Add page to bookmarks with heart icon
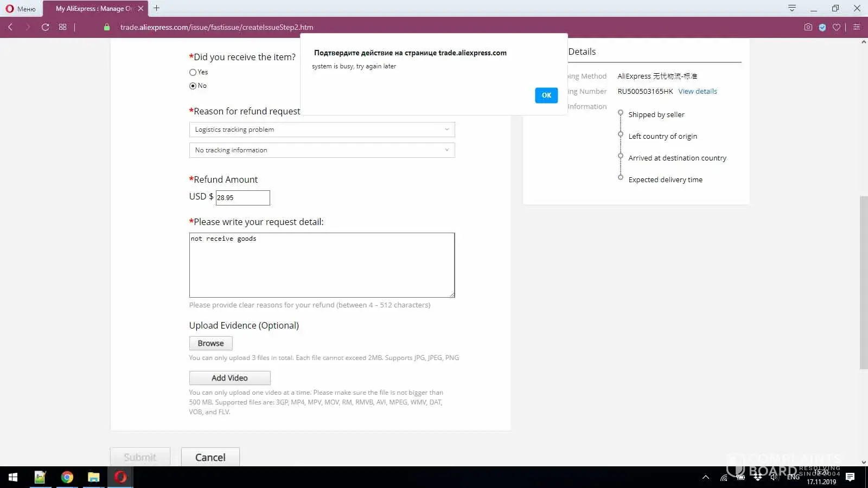 click(837, 27)
